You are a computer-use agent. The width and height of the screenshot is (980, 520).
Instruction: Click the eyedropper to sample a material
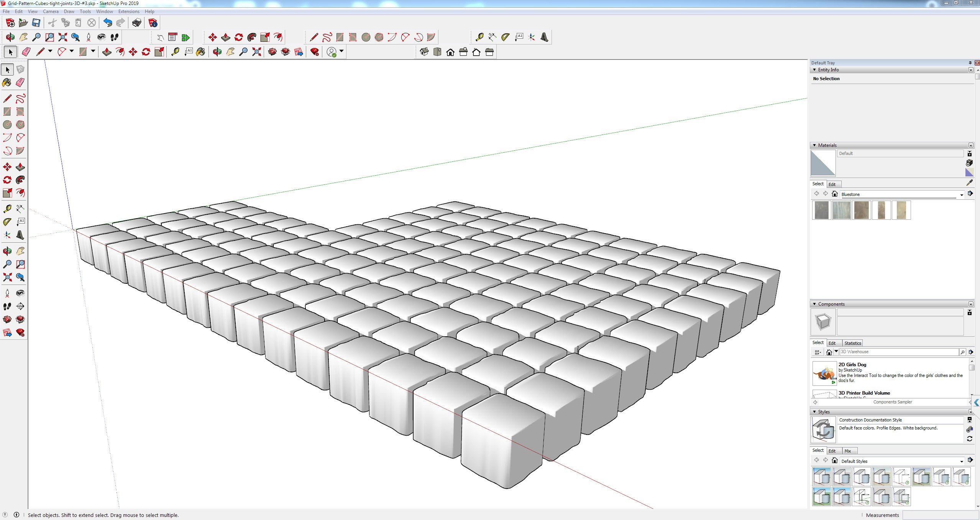[969, 183]
